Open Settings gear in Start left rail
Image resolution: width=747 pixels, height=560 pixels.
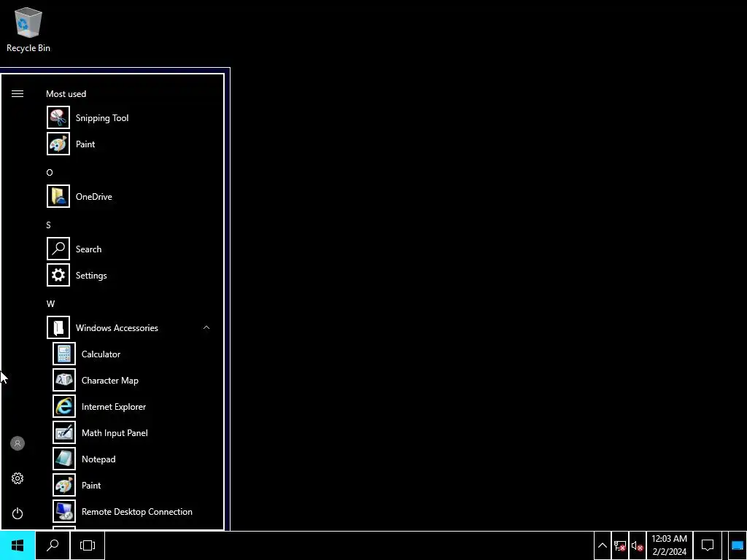pos(18,478)
